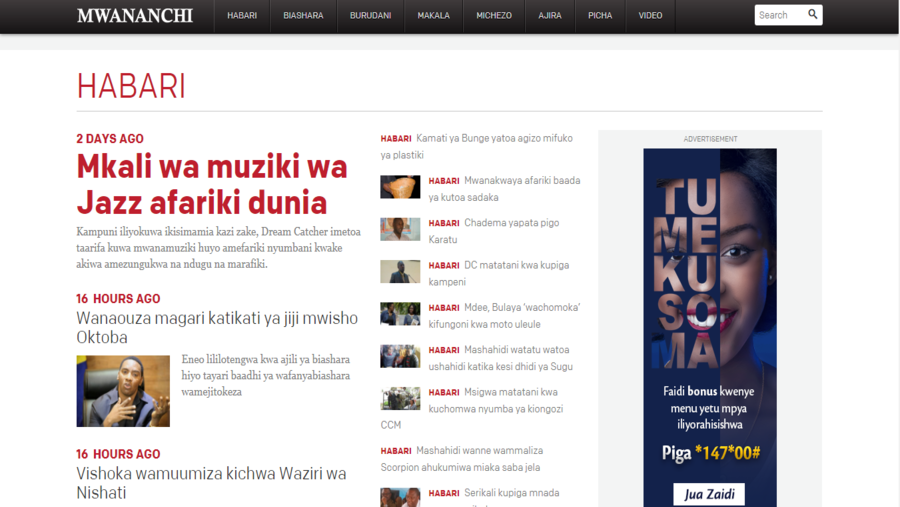
Task: Open article Vishoka wamuumiza kichwa Waziri
Action: point(211,482)
